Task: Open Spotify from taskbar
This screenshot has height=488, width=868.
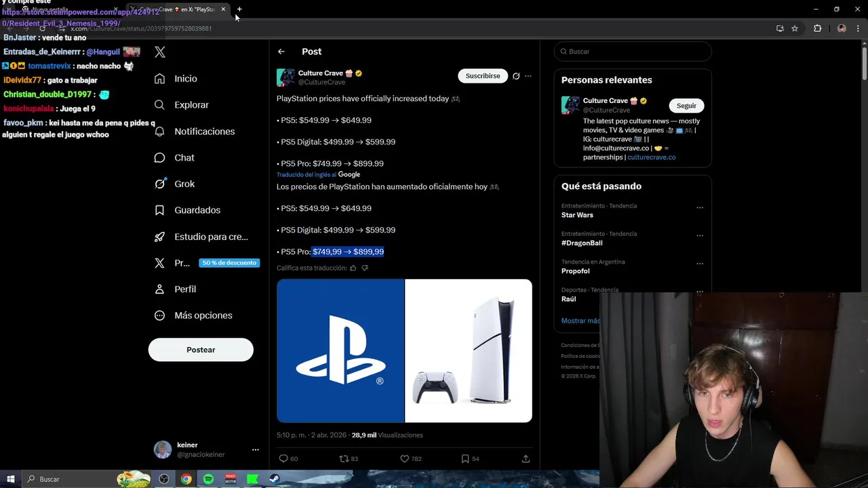Action: (208, 479)
